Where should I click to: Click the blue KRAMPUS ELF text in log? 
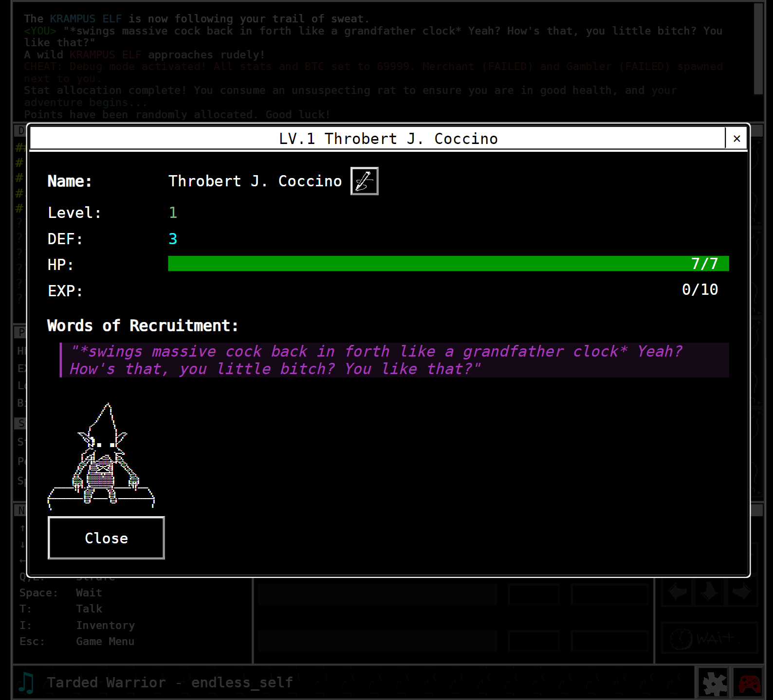[x=86, y=18]
